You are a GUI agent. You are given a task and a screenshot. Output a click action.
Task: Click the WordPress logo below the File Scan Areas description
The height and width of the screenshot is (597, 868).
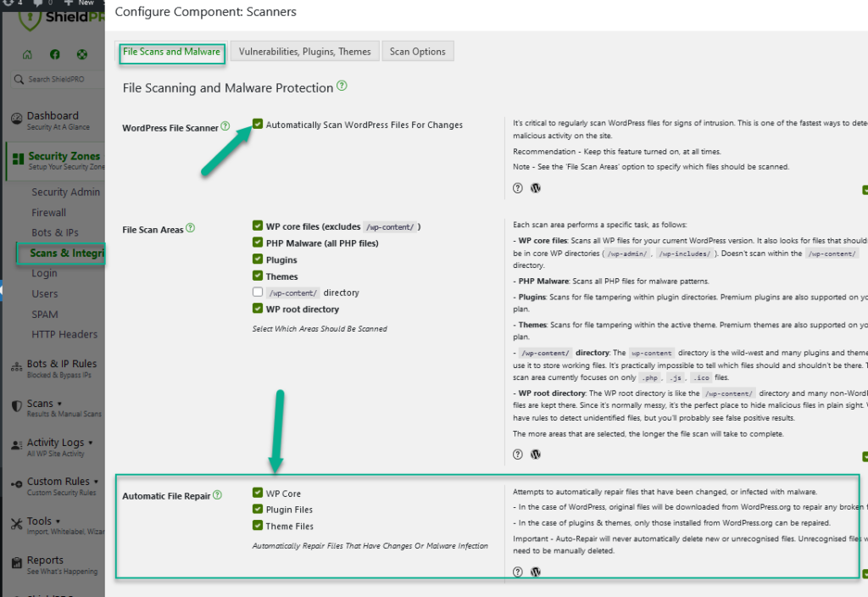(535, 454)
